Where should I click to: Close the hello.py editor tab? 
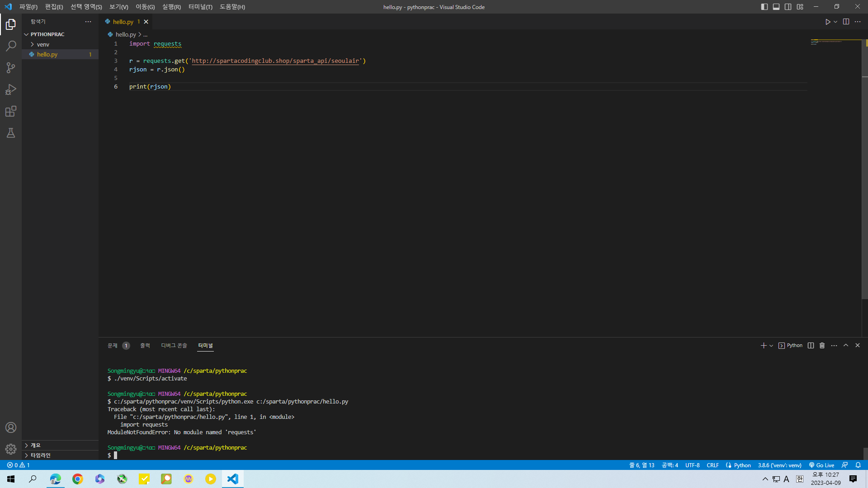[x=146, y=22]
